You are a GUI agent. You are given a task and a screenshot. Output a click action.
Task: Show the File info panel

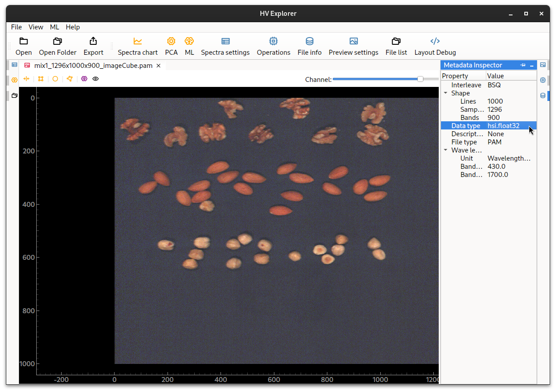tap(310, 47)
